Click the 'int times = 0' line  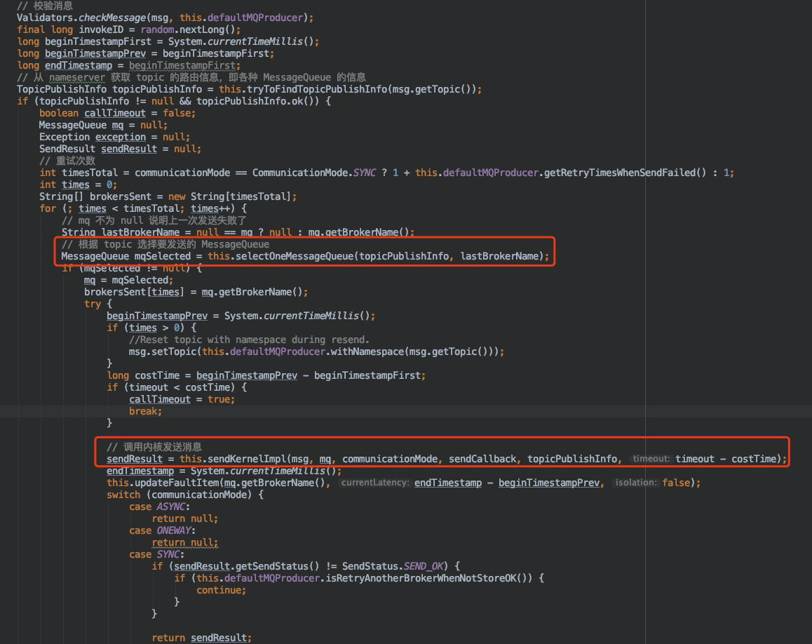click(x=79, y=185)
